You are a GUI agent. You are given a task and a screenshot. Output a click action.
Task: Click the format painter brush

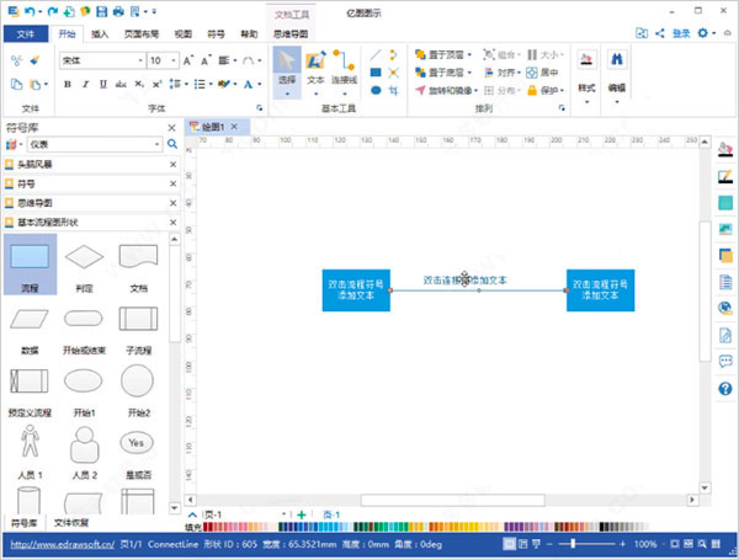click(34, 60)
